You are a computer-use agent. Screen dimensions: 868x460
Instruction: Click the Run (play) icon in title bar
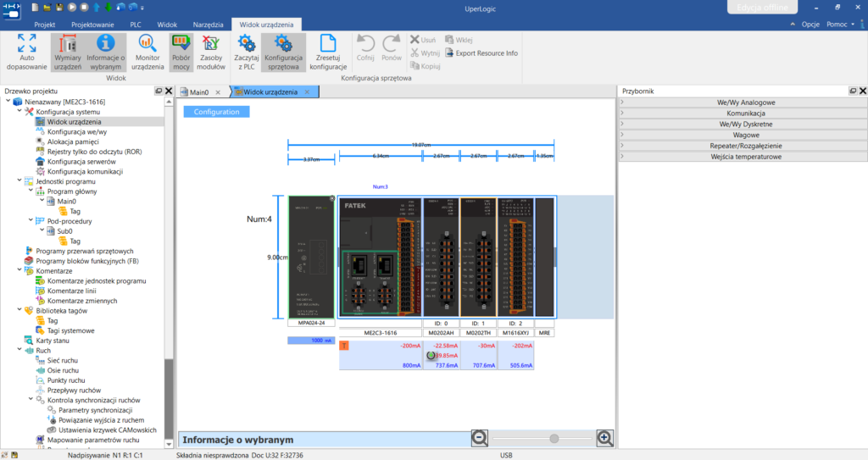click(72, 7)
